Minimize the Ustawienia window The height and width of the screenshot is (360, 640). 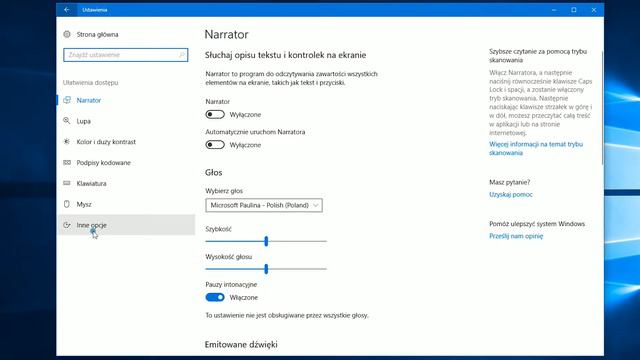(x=554, y=10)
